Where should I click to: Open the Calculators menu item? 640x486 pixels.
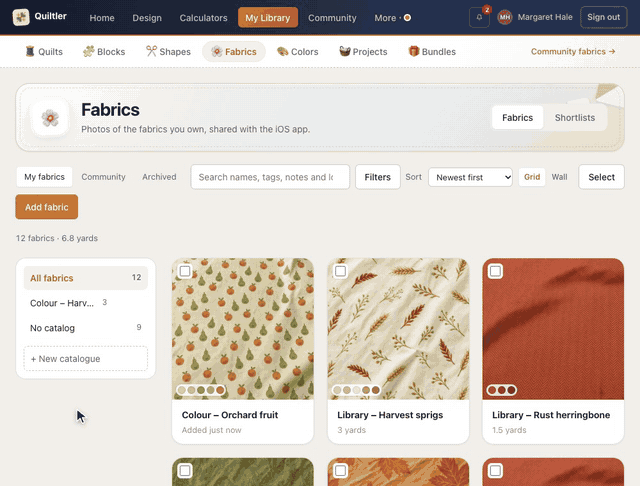point(203,18)
